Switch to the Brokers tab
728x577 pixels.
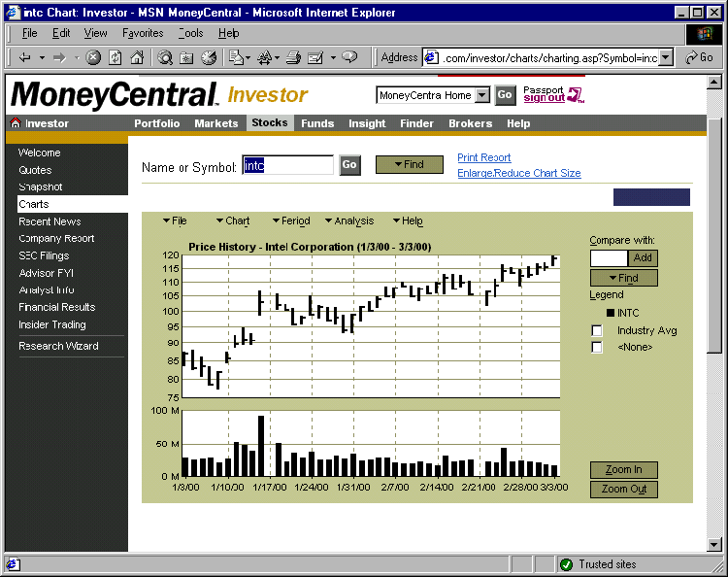click(471, 123)
